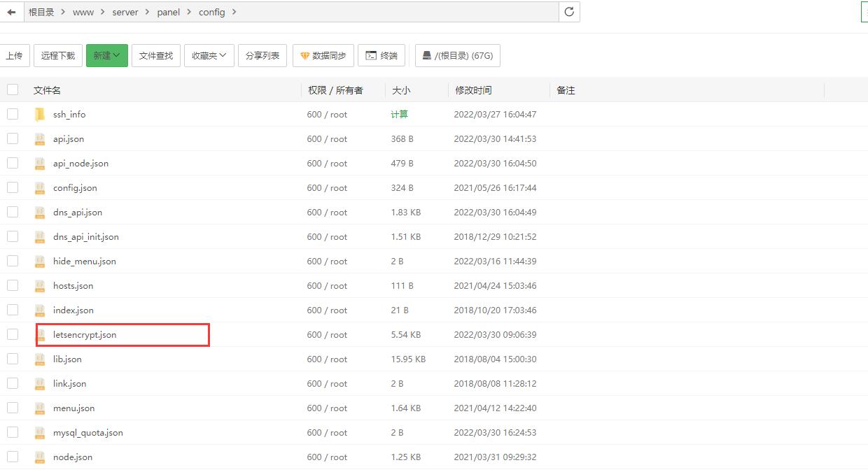Viewport: 868px width, 472px height.
Task: Open the 终端 terminal button
Action: pyautogui.click(x=381, y=56)
